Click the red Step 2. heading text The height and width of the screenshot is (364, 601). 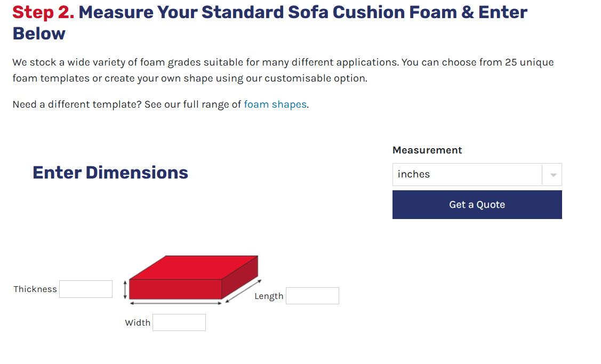click(43, 12)
